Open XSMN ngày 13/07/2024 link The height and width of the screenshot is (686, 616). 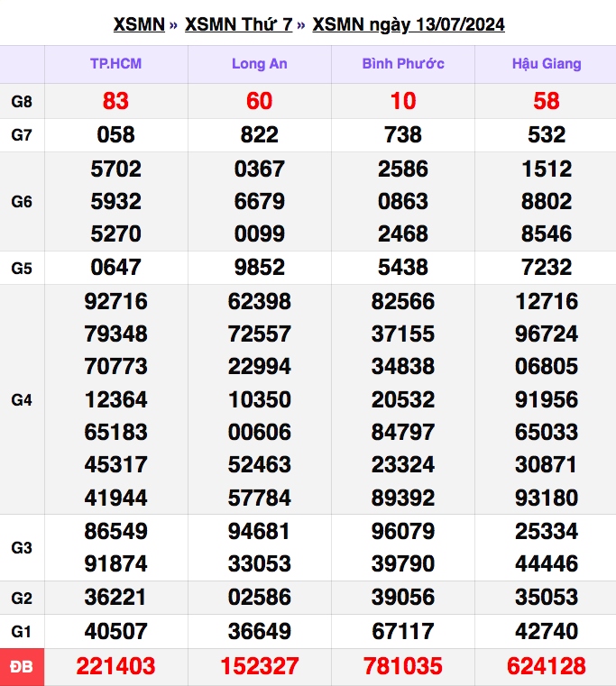click(409, 24)
